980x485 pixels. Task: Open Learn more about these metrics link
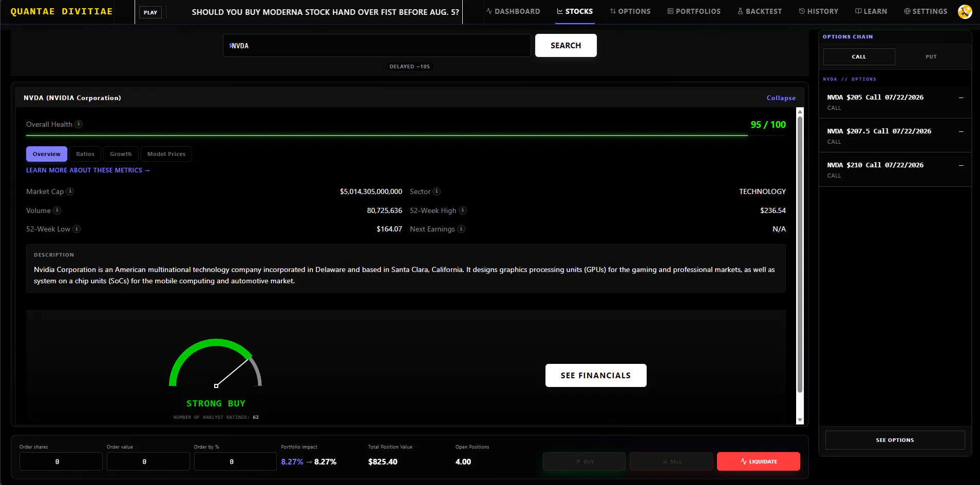[88, 170]
